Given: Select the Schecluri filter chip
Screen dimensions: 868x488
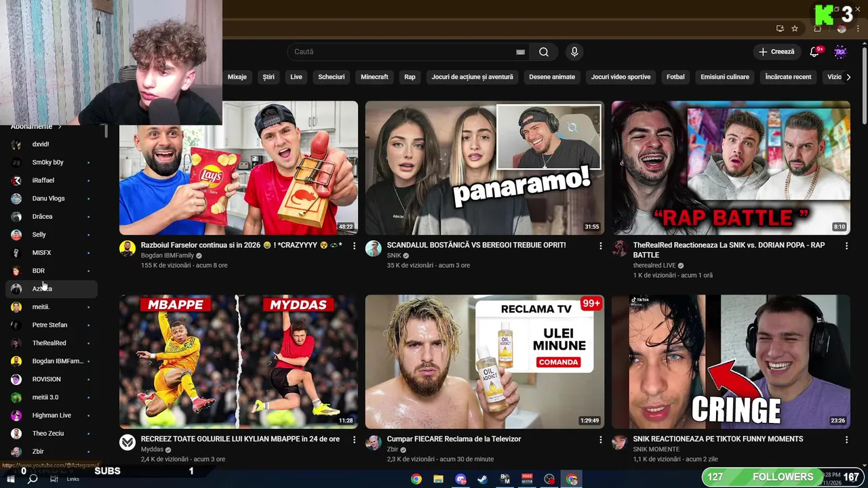Looking at the screenshot, I should 332,77.
